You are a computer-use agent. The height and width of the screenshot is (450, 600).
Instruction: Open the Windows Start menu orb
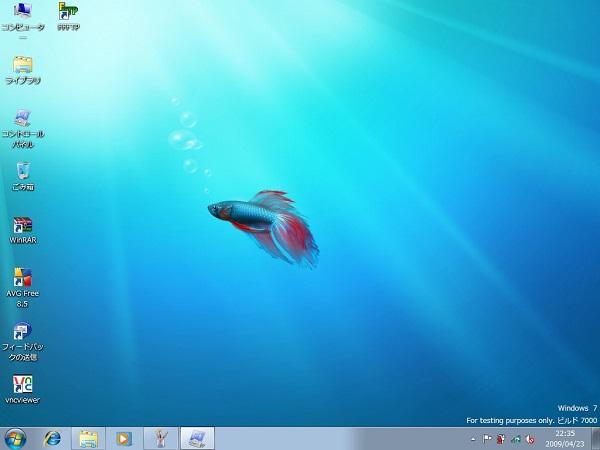tap(15, 438)
